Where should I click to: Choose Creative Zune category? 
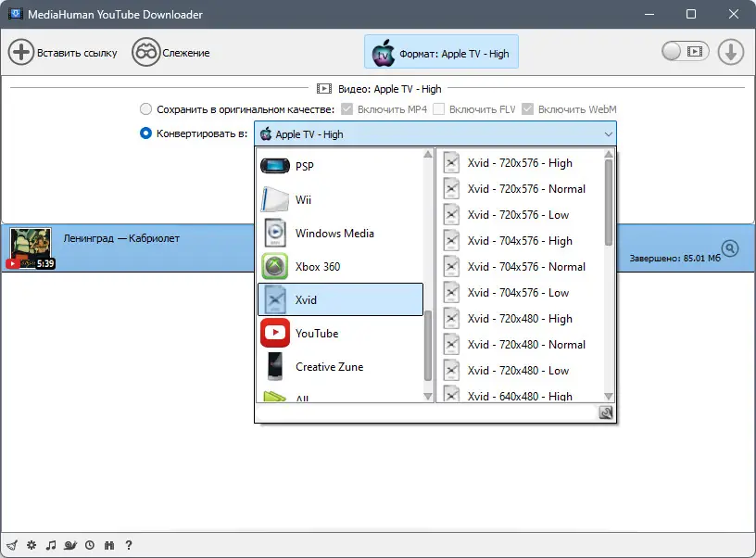point(340,366)
